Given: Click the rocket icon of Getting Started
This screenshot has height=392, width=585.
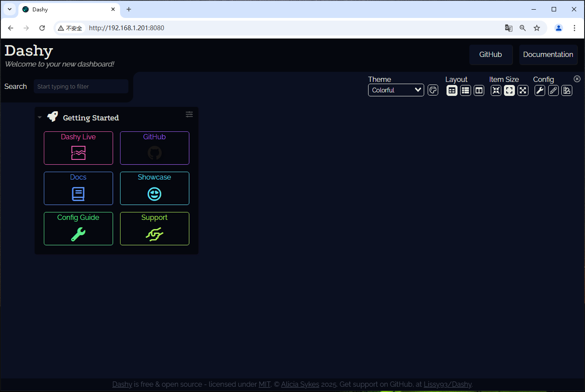Looking at the screenshot, I should (53, 117).
